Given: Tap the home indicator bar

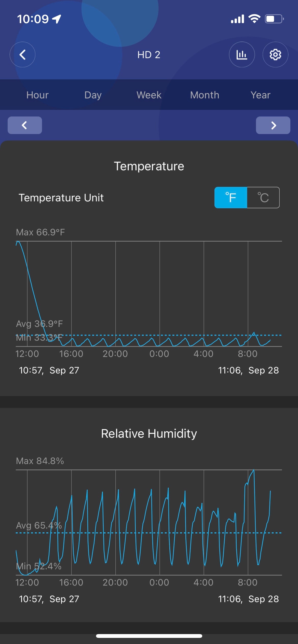Looking at the screenshot, I should 149,636.
